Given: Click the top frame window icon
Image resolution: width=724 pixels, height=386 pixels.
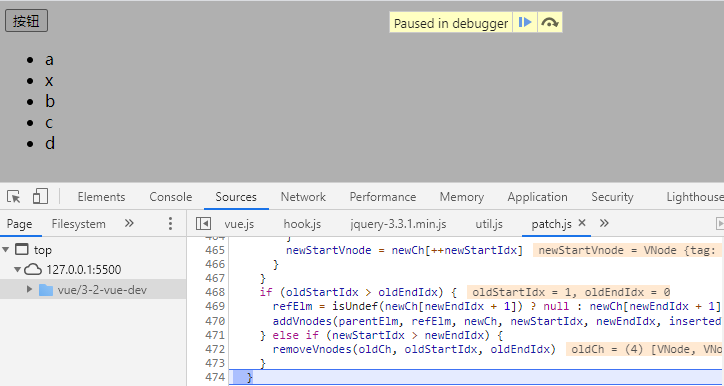Looking at the screenshot, I should coord(22,250).
